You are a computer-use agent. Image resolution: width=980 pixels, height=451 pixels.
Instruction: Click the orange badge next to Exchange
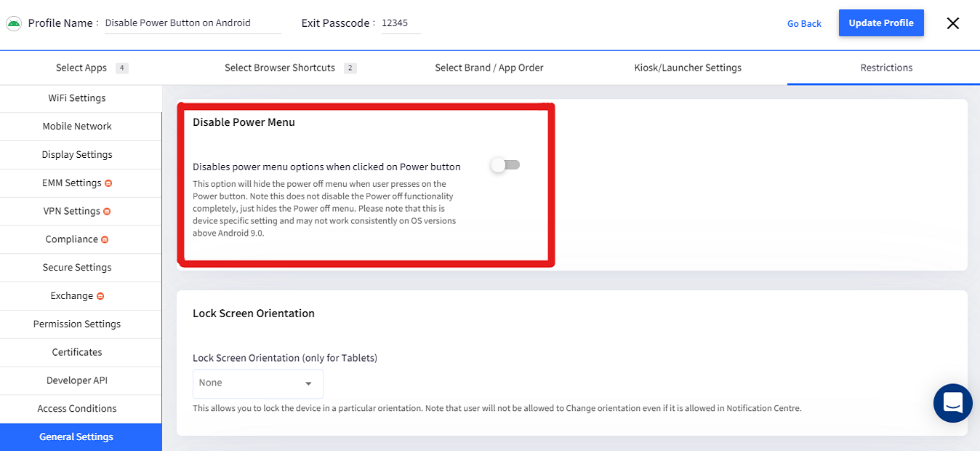(100, 296)
